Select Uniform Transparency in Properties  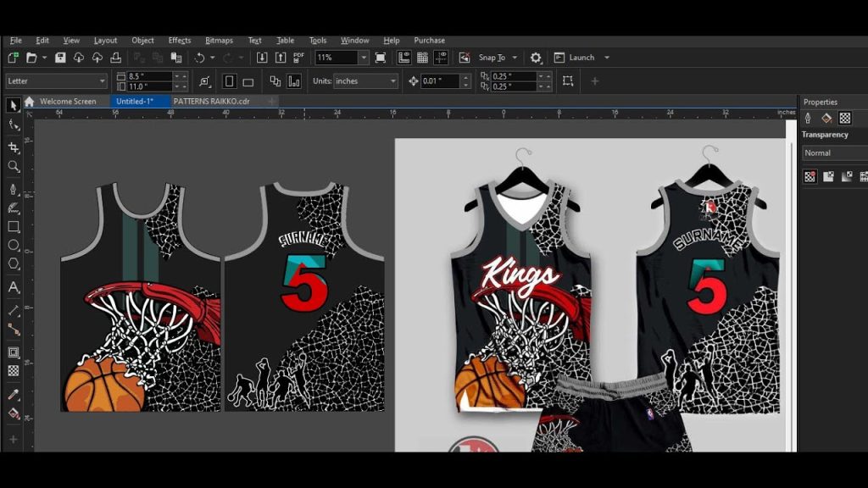point(828,176)
